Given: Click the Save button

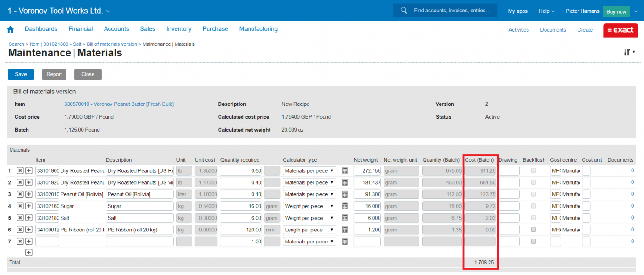Looking at the screenshot, I should pyautogui.click(x=21, y=74).
